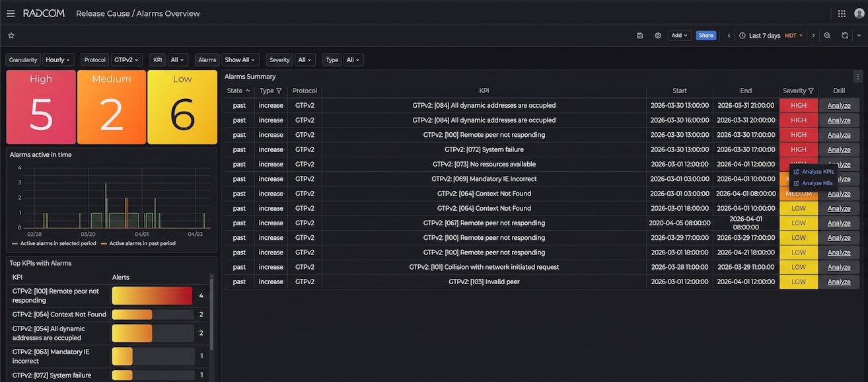Open Alarms Summary panel three-dot menu
Screen dimensions: 868x382
point(857,77)
